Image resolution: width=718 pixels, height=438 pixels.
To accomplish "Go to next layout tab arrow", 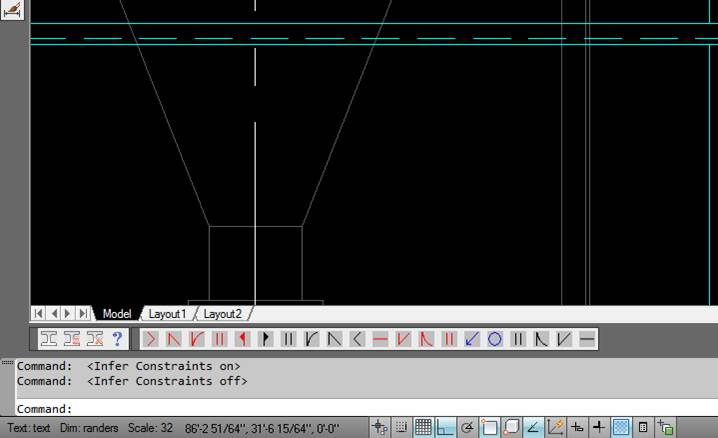I will pos(68,314).
